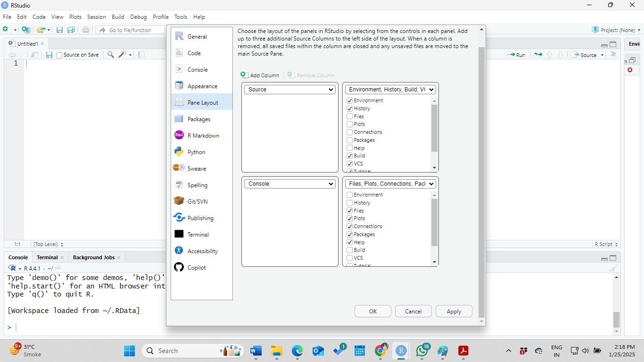Click the Re-run previous code icon
Viewport: 644px width, 362px height.
[x=538, y=55]
